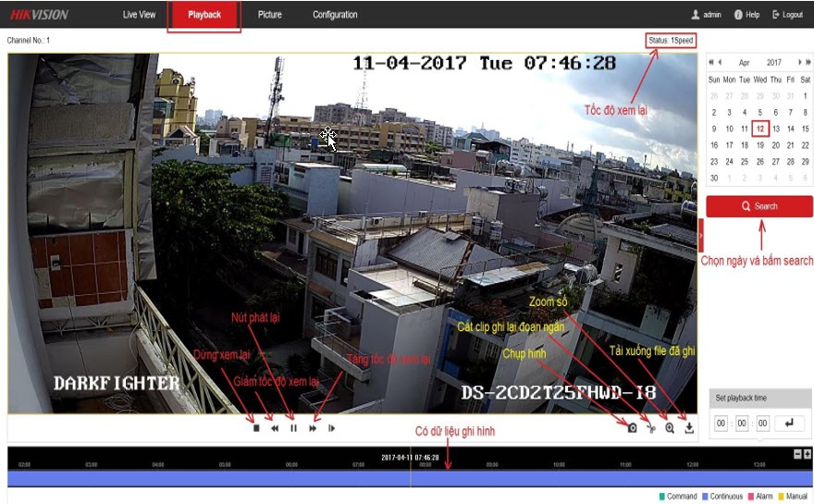Viewport: 814px width, 504px height.
Task: Select April 13 in the calendar
Action: (x=775, y=129)
